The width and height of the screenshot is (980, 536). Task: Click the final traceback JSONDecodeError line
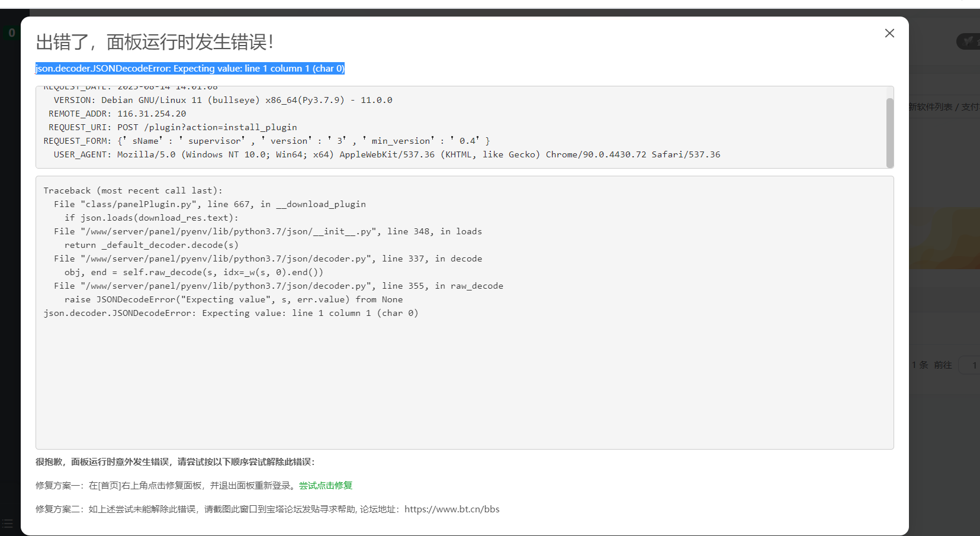click(x=231, y=313)
